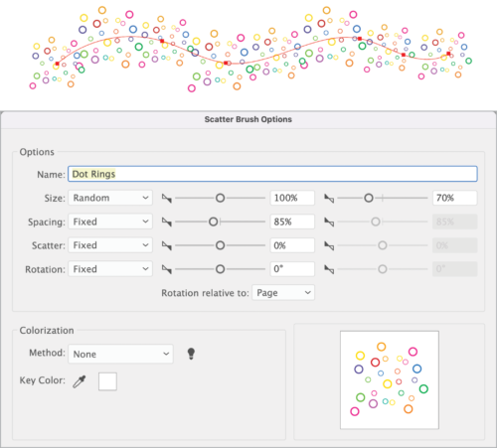The height and width of the screenshot is (448, 497).
Task: Open the Colorization Method dropdown
Action: coord(120,354)
